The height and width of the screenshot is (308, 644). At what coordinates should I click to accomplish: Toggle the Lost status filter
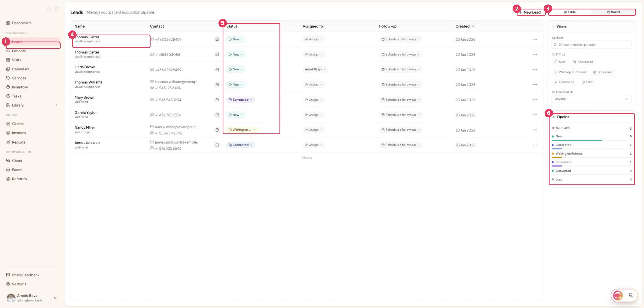(x=587, y=82)
